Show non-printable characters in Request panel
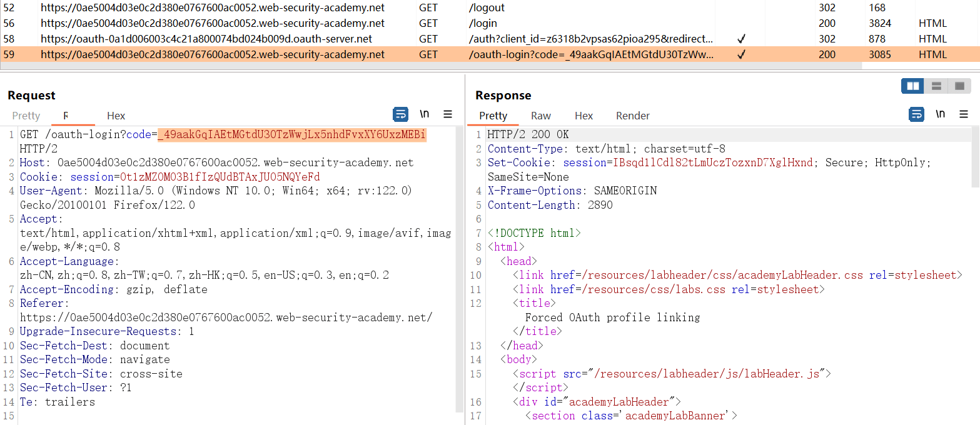This screenshot has height=425, width=980. coord(425,114)
